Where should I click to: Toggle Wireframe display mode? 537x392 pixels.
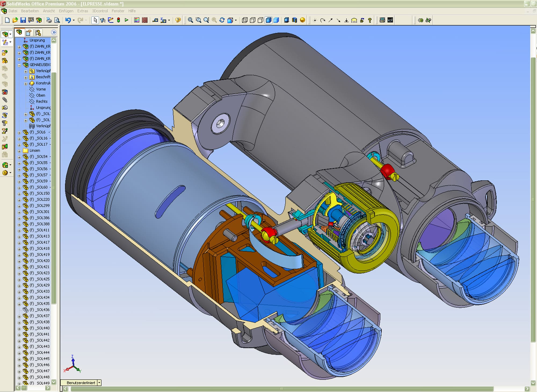tap(245, 20)
